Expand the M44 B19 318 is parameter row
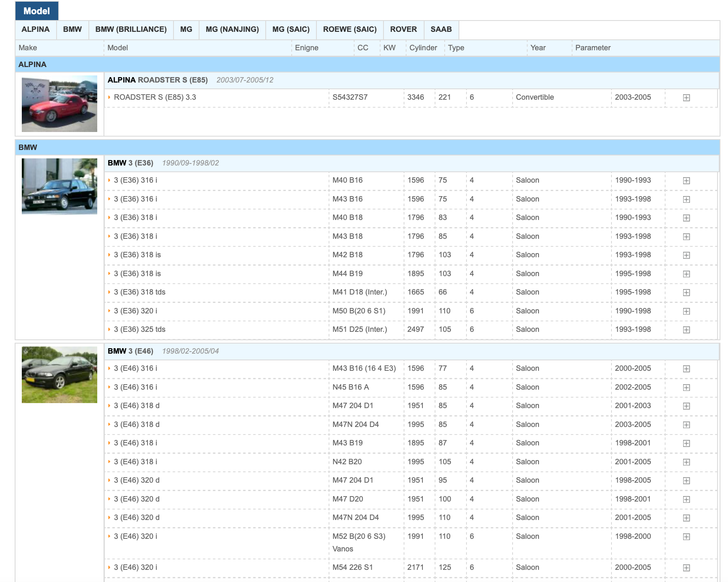This screenshot has width=728, height=582. point(686,274)
